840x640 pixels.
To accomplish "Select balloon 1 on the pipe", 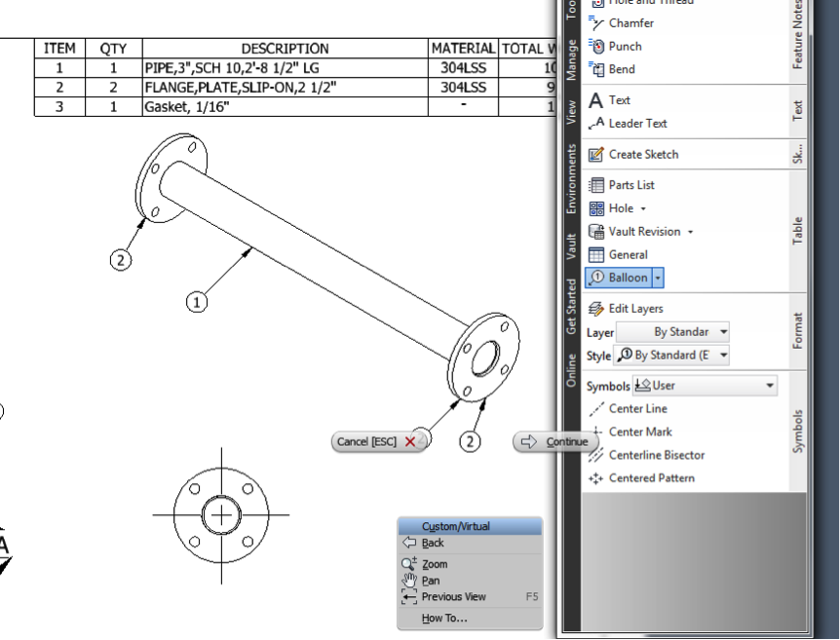I will coord(197,303).
